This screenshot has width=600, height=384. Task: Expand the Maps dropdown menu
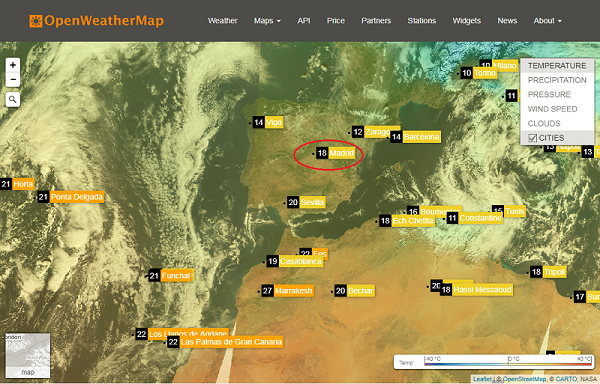[x=267, y=21]
